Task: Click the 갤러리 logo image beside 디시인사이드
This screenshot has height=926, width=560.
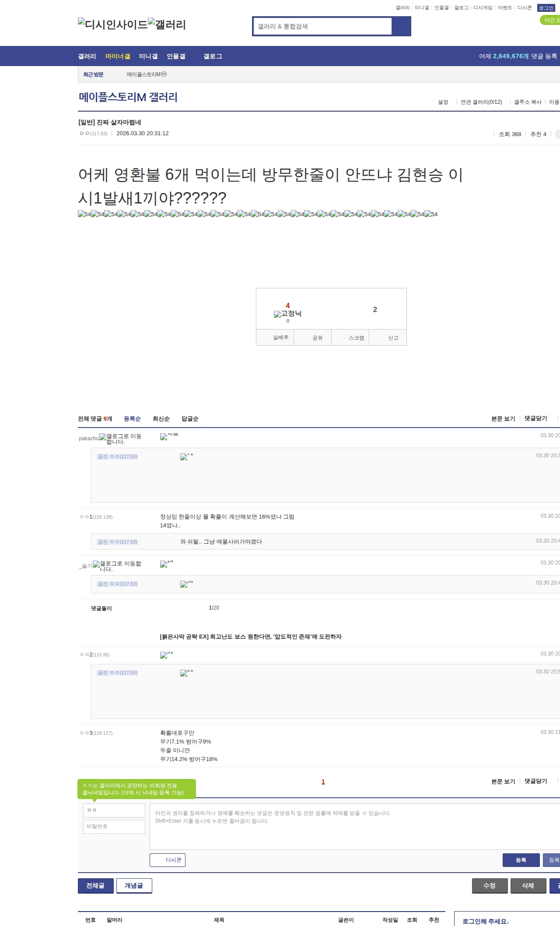Action: [167, 24]
